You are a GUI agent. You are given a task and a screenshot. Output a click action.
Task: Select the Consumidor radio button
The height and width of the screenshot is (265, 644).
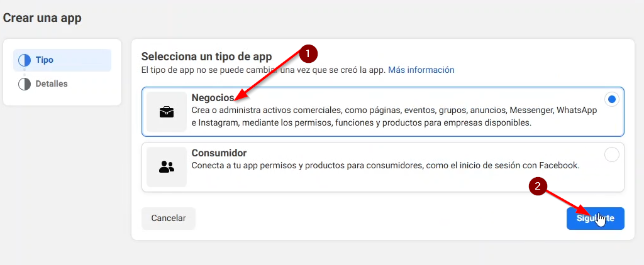tap(612, 154)
